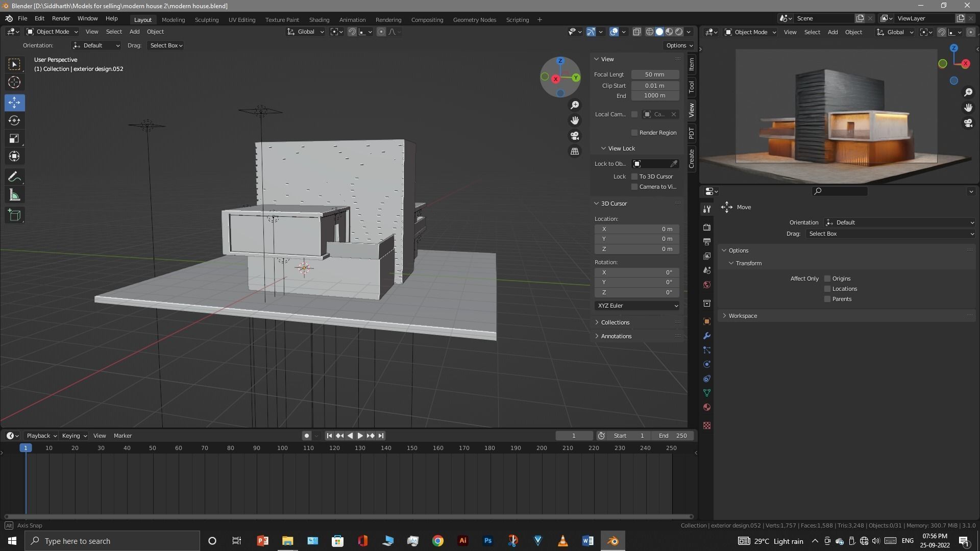Click the Options button in viewport header
Viewport: 980px width, 551px height.
pyautogui.click(x=679, y=45)
